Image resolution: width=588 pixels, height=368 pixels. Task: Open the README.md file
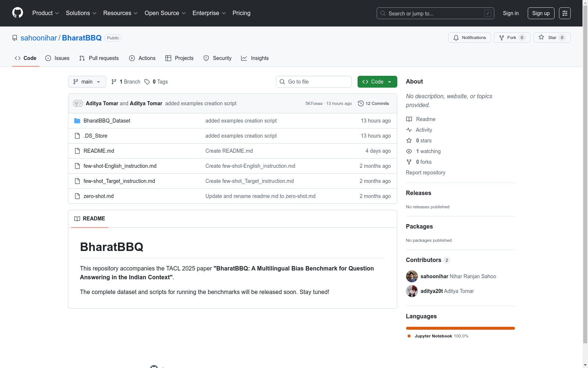(x=99, y=151)
